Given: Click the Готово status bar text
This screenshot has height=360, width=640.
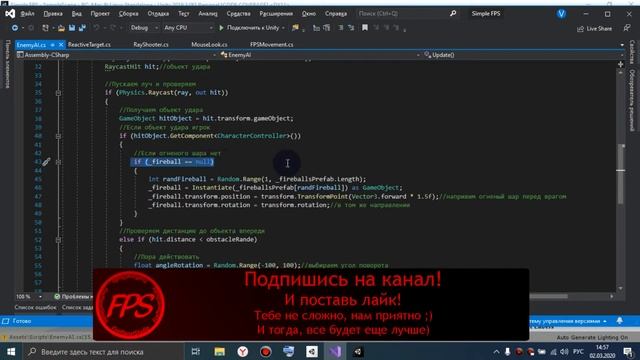Looking at the screenshot, I should (22, 321).
